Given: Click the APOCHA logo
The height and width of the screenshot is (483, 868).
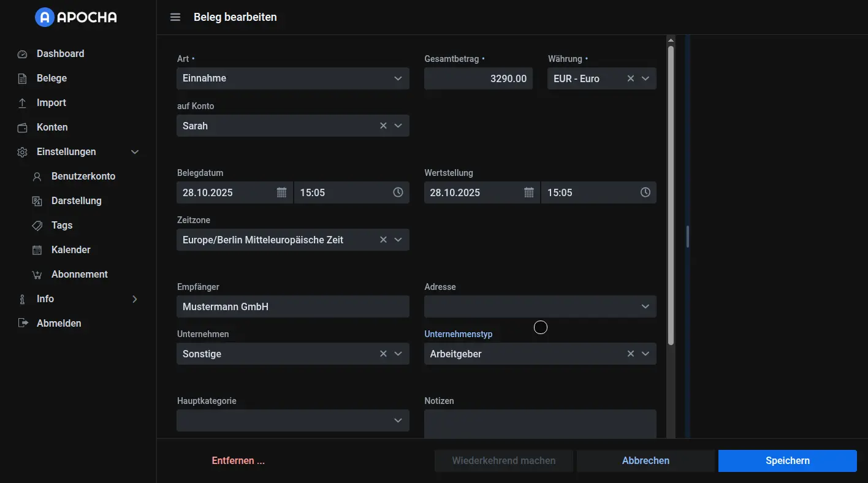Looking at the screenshot, I should click(76, 17).
